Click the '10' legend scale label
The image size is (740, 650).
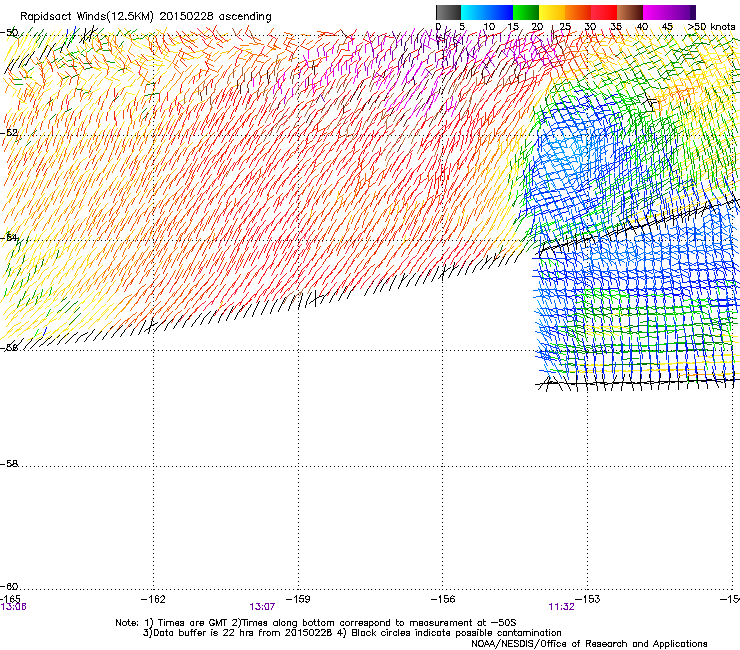tap(489, 27)
